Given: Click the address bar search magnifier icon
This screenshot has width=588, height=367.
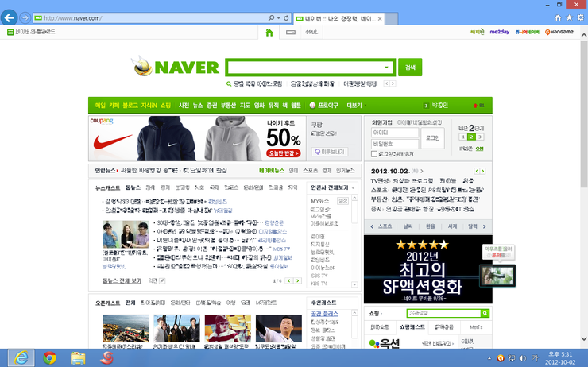Looking at the screenshot, I should click(271, 18).
